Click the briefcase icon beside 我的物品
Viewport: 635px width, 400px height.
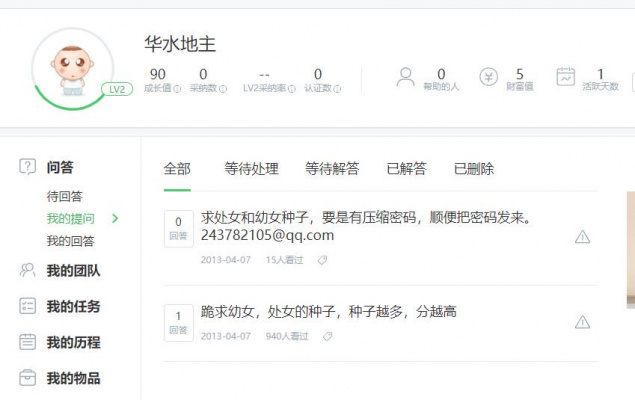click(x=28, y=378)
